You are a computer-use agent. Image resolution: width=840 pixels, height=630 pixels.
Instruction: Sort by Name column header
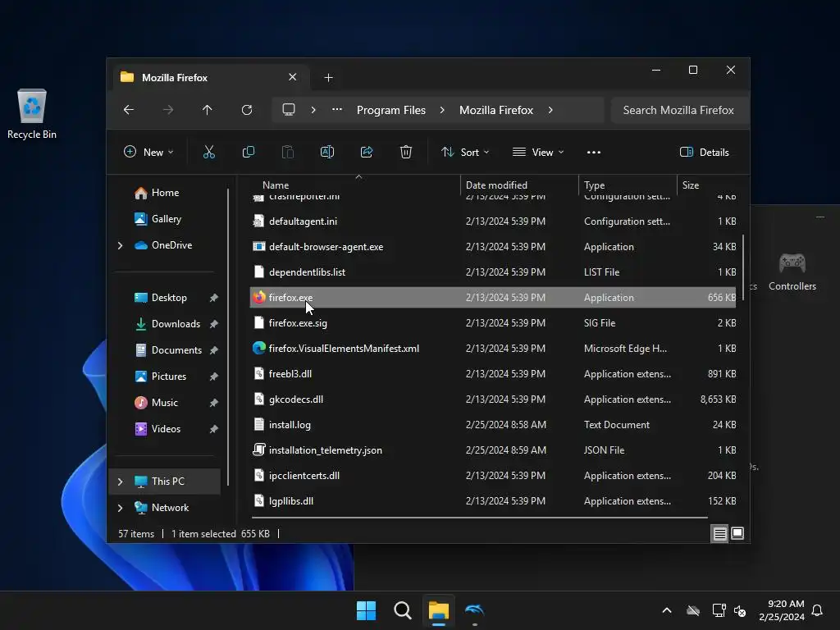276,185
